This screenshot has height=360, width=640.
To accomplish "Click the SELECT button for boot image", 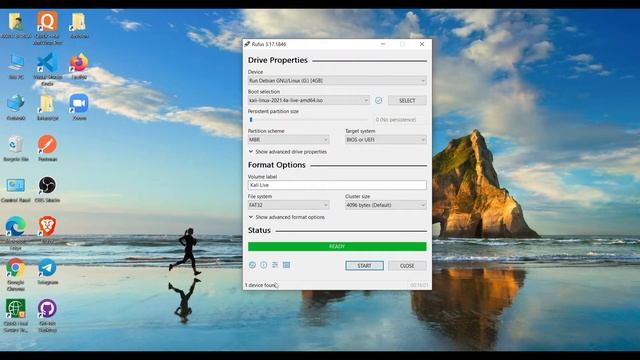I will pos(407,100).
